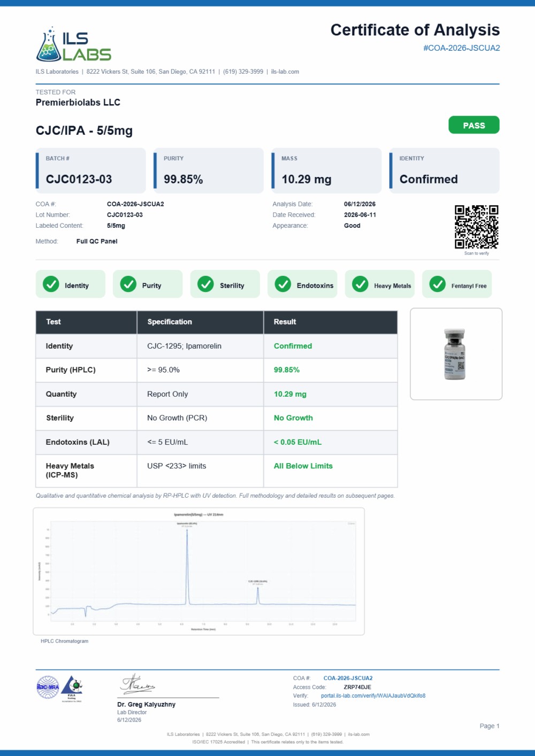This screenshot has width=535, height=756.
Task: Click the QR code to verify
Action: point(476,227)
